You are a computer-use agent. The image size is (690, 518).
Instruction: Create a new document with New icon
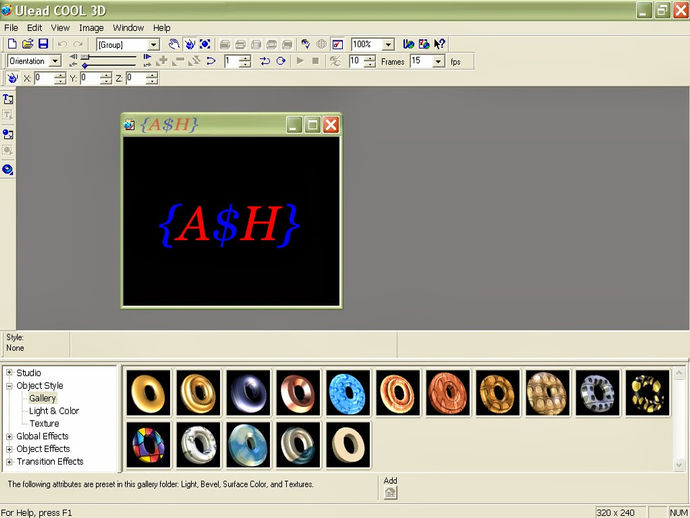(x=12, y=44)
